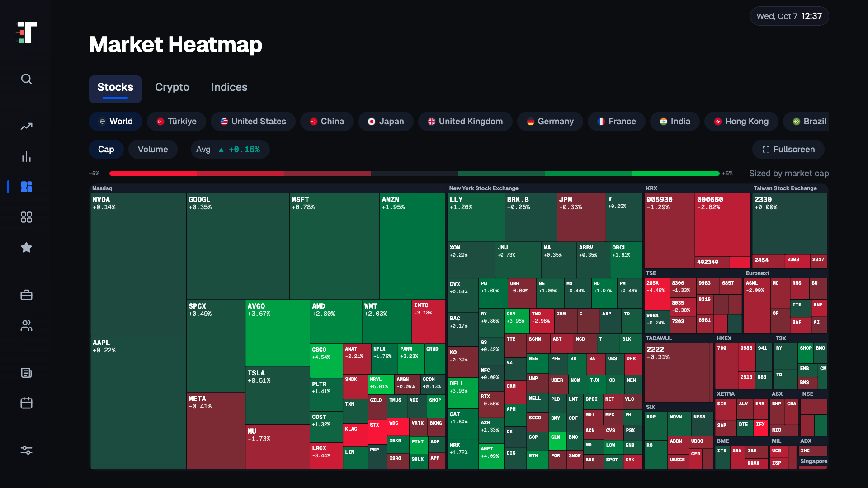
Task: Open the INTC heatmap tile
Action: point(429,322)
